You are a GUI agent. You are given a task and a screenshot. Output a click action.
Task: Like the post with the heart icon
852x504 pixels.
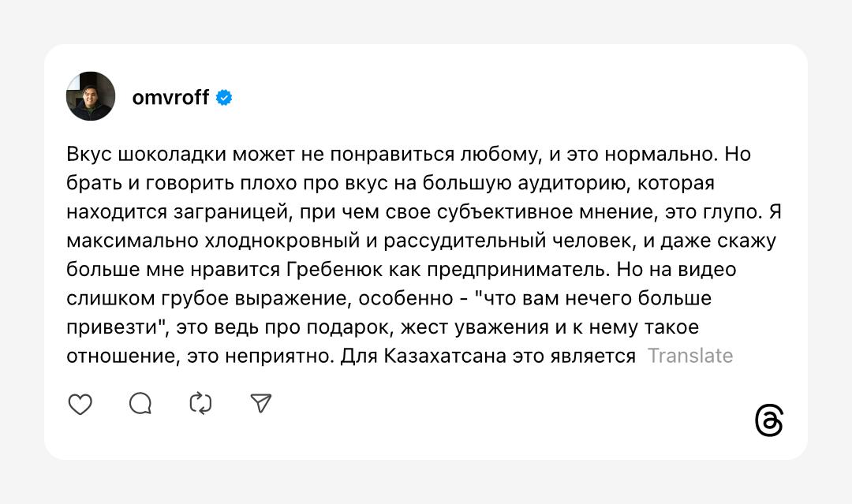point(80,404)
